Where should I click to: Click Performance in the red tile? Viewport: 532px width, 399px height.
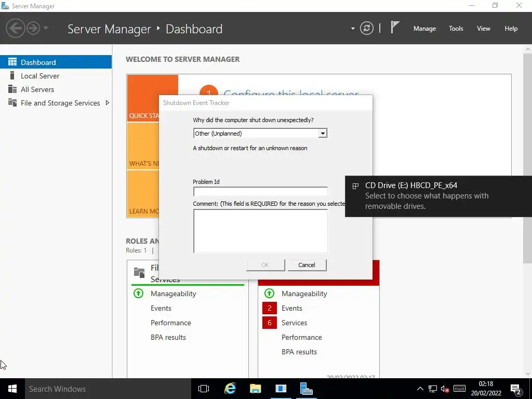click(302, 337)
